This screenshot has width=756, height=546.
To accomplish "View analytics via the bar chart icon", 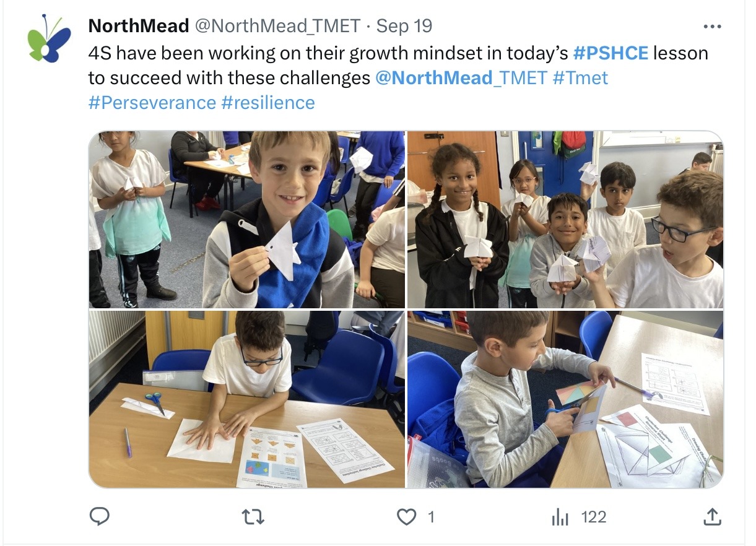I will [x=560, y=517].
